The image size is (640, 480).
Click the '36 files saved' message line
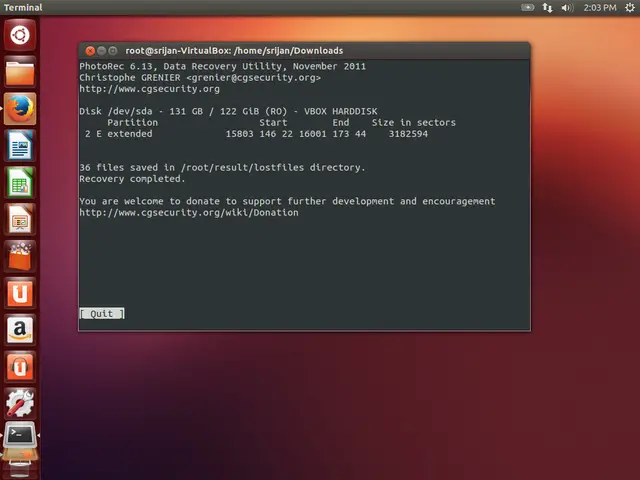(222, 167)
